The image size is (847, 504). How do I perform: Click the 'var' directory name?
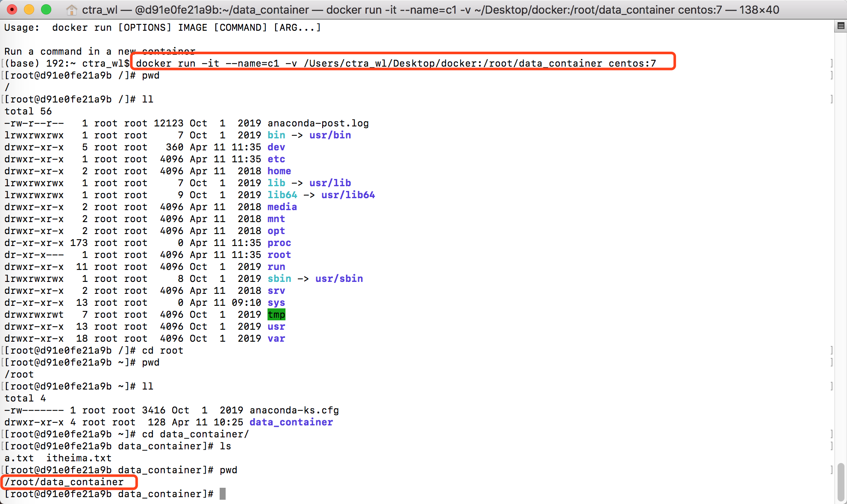coord(276,339)
